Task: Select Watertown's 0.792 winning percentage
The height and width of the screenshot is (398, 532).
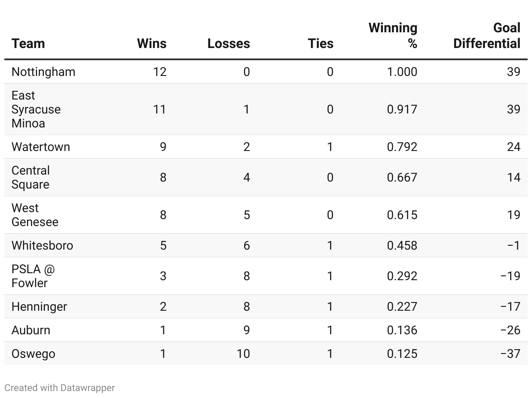Action: [402, 147]
